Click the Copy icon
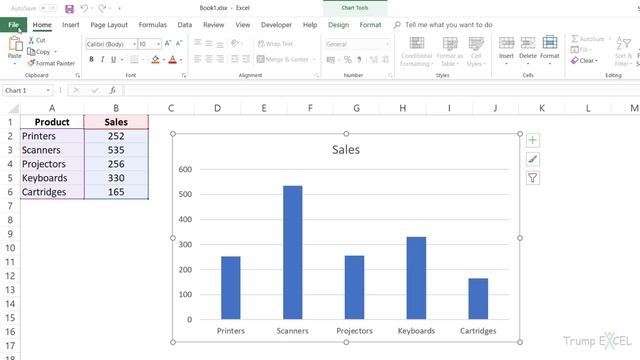 [x=31, y=51]
